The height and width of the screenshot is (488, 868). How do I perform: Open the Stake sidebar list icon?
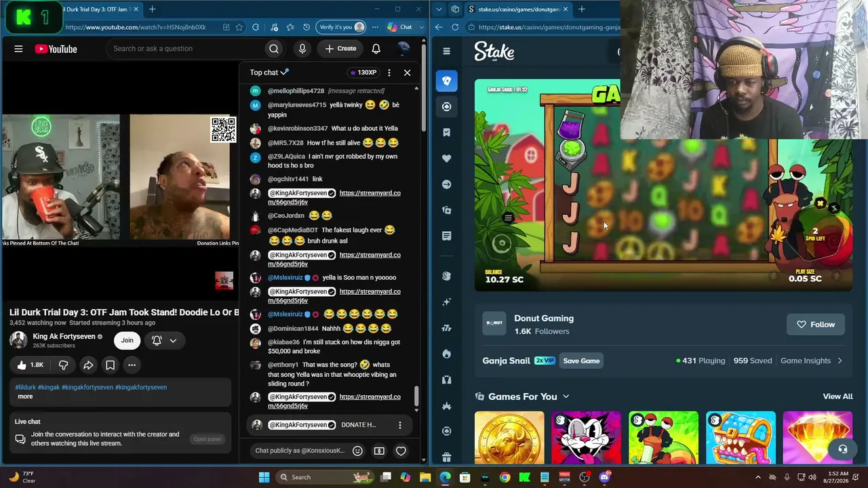[x=446, y=236]
